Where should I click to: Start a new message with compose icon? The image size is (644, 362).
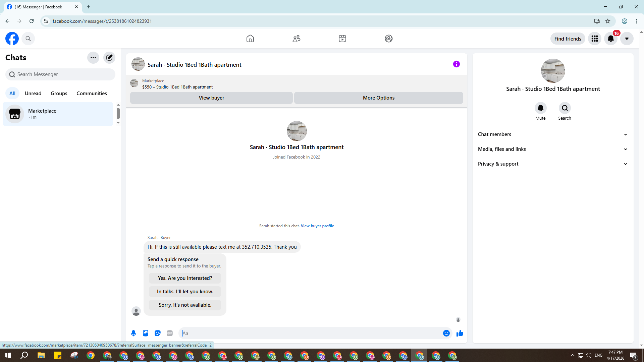(x=109, y=58)
